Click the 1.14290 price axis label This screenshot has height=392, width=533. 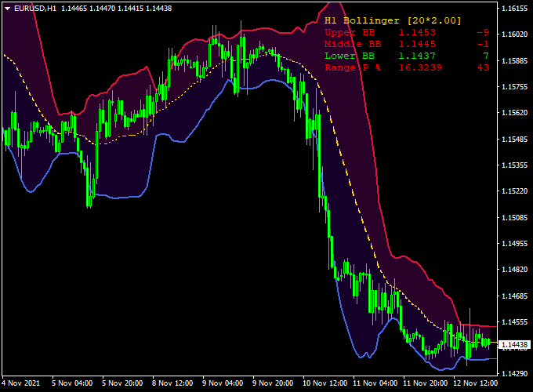(514, 373)
